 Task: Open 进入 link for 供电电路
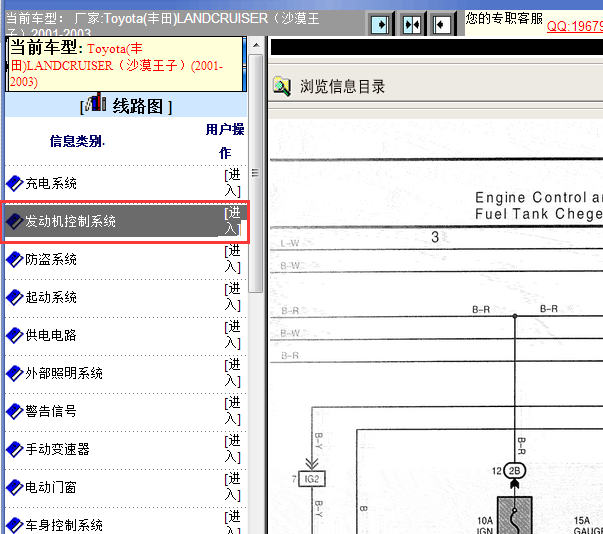(x=233, y=334)
